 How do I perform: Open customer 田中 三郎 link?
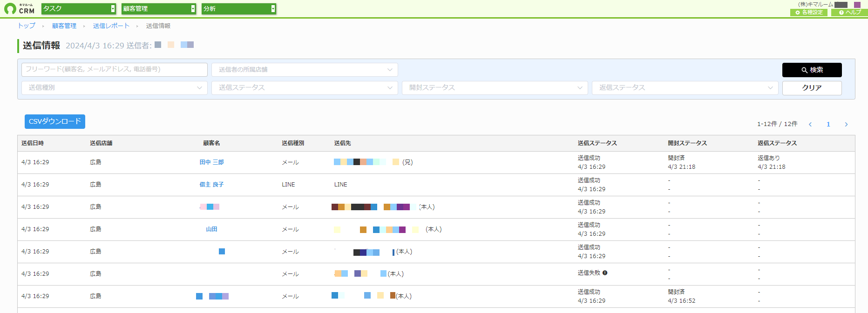211,162
